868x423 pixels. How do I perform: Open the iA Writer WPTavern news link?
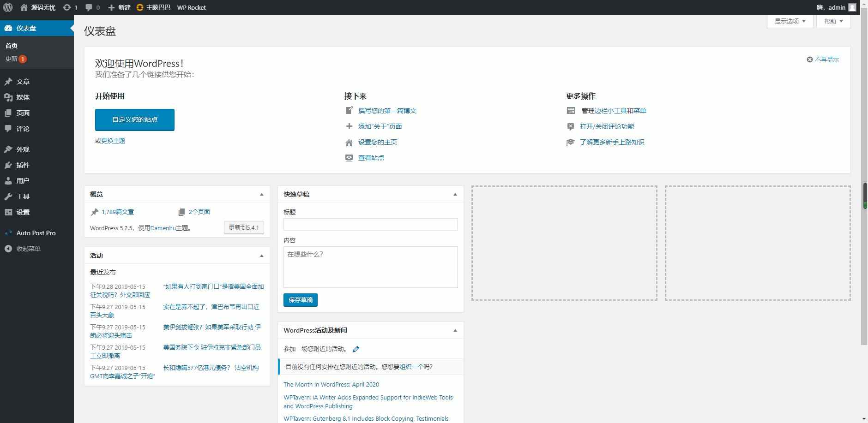(x=368, y=402)
